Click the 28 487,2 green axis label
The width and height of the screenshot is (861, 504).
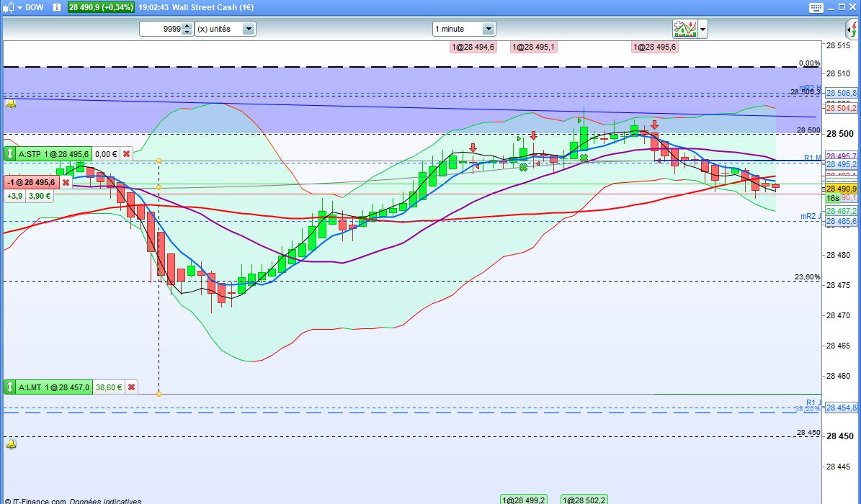point(842,212)
